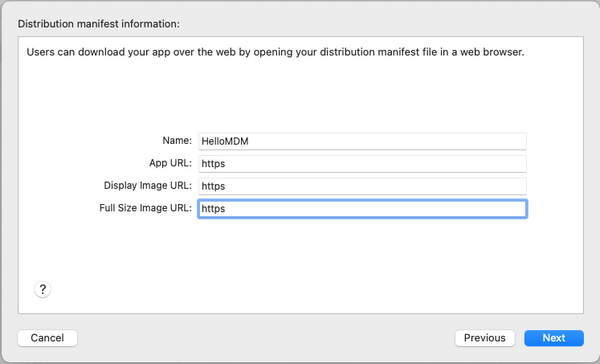Click inside the Full Size Image URL field
Screen dimensions: 600x364
(x=362, y=209)
